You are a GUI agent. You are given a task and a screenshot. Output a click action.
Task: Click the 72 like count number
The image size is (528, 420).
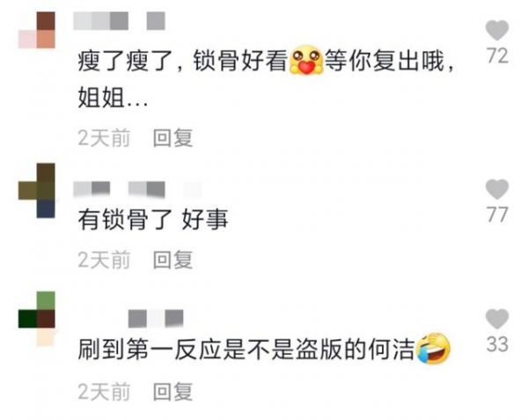pyautogui.click(x=497, y=55)
